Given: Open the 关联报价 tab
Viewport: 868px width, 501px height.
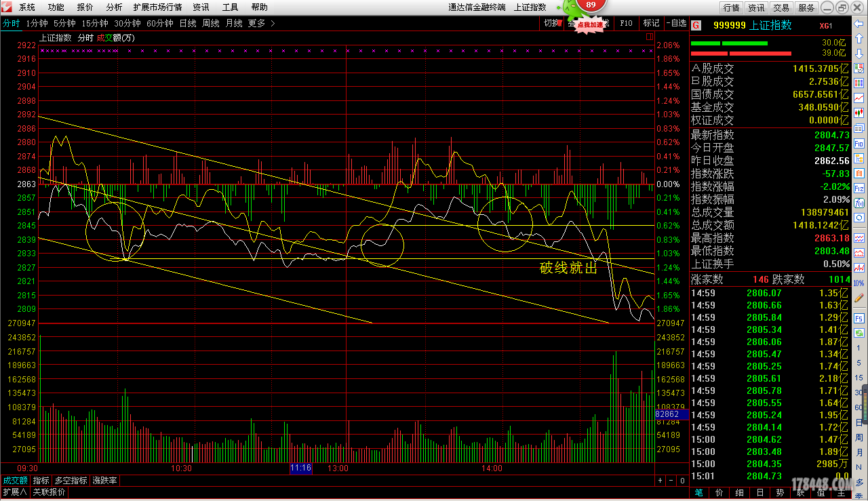Looking at the screenshot, I should 49,492.
